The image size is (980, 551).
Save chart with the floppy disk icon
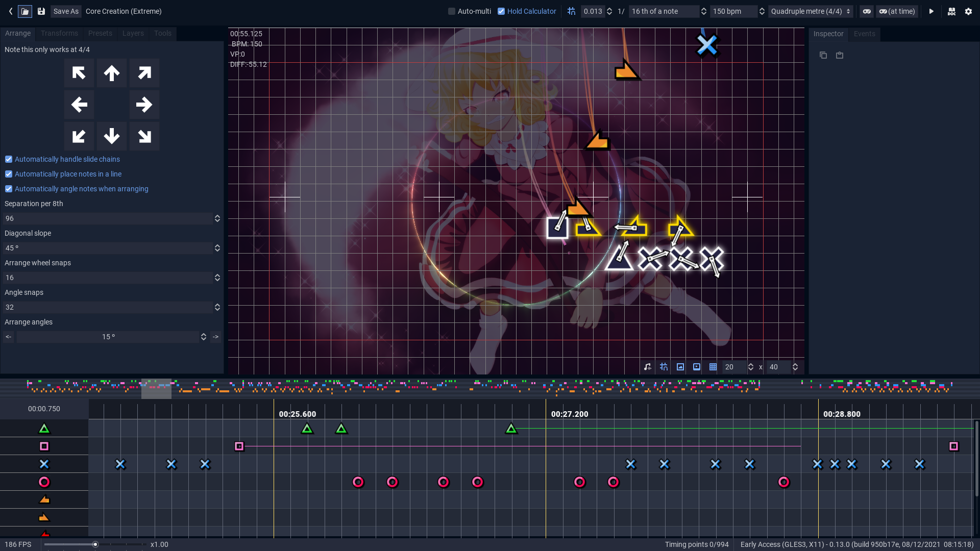click(x=41, y=11)
